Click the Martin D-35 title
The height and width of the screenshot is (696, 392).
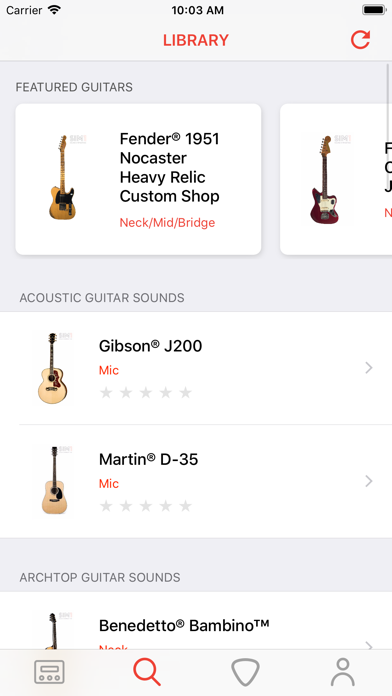click(148, 459)
